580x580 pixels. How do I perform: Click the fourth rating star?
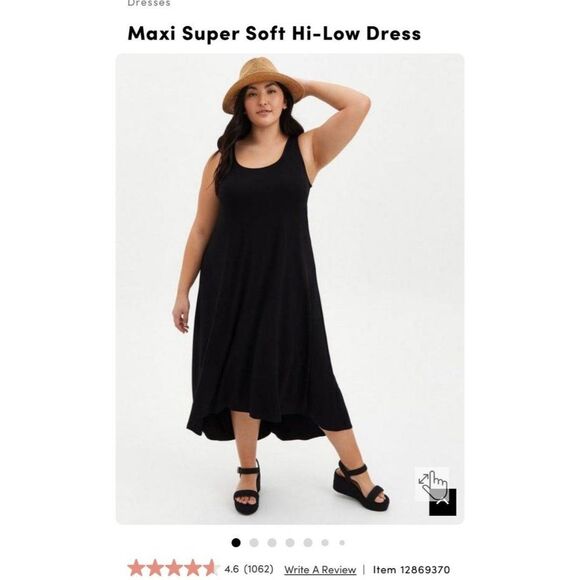coord(192,568)
